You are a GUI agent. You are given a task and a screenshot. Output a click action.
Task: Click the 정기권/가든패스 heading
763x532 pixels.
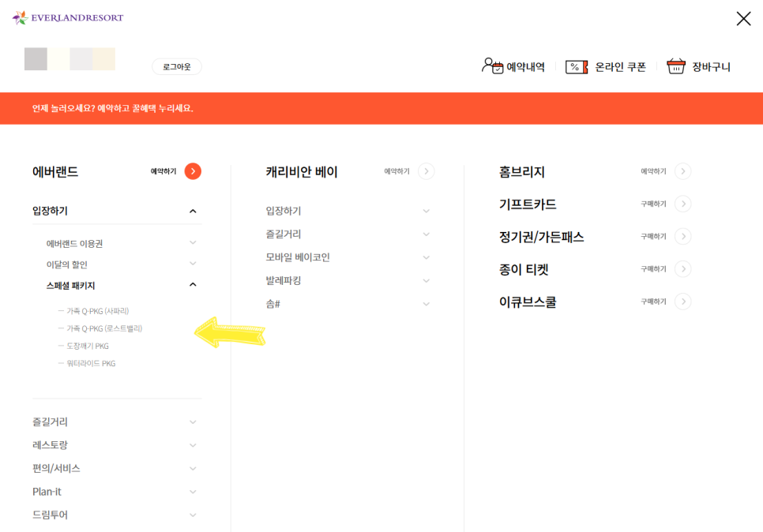point(541,237)
